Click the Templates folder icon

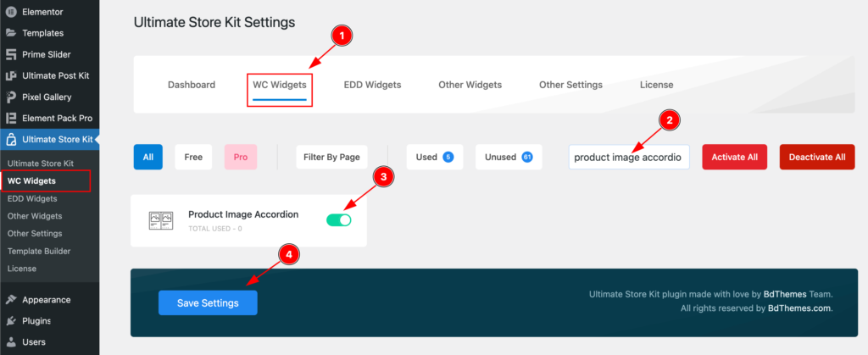(11, 33)
